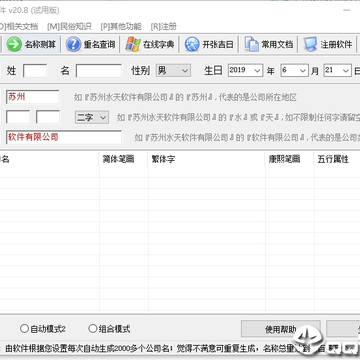Image resolution: width=360 pixels, height=360 pixels.
Task: Click the field containing 软件有限公司
Action: point(64,137)
